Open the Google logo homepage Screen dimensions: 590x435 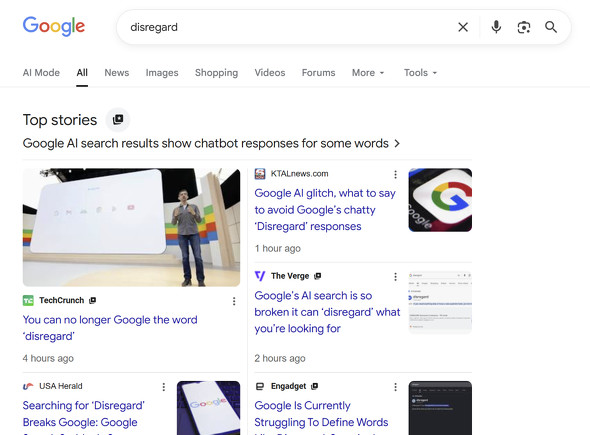pyautogui.click(x=54, y=26)
